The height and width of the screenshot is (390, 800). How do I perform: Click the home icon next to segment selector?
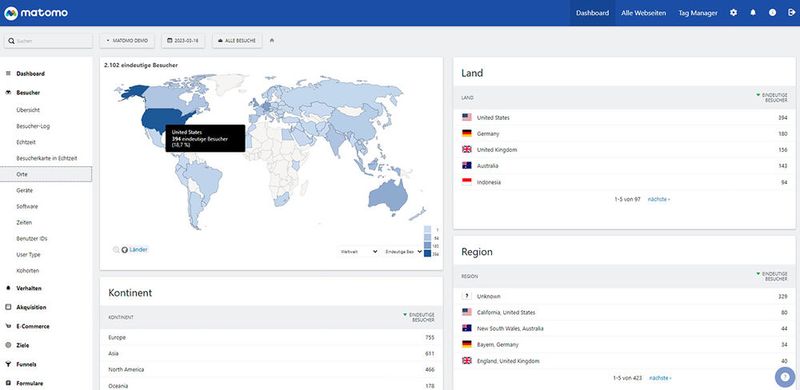point(272,40)
